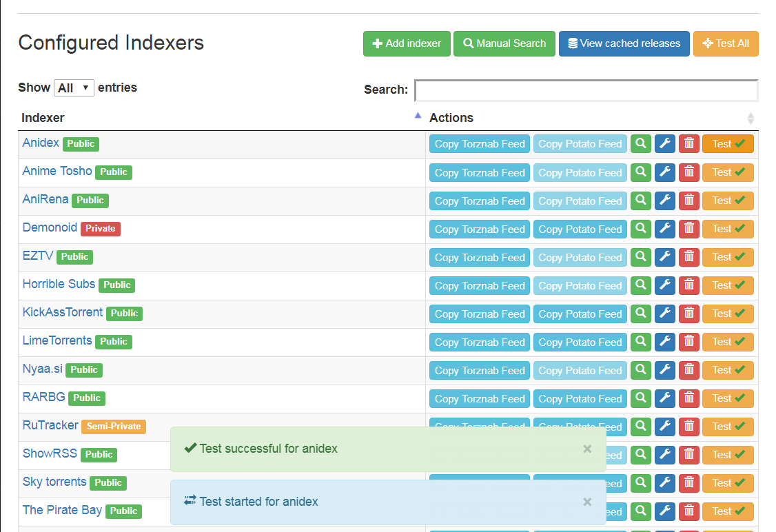Open the KickAssTorrent link
Image resolution: width=776 pixels, height=532 pixels.
coord(62,312)
